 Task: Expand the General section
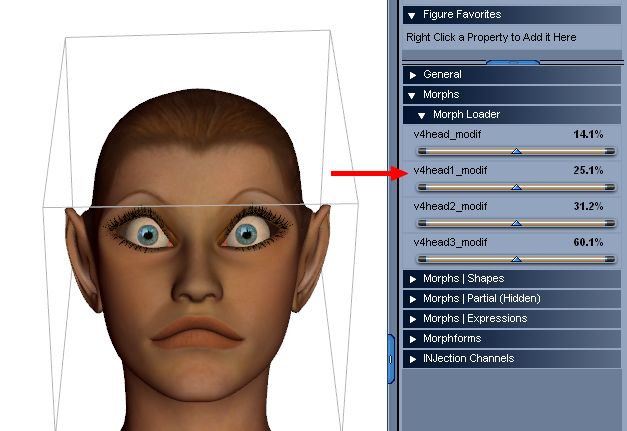(413, 75)
